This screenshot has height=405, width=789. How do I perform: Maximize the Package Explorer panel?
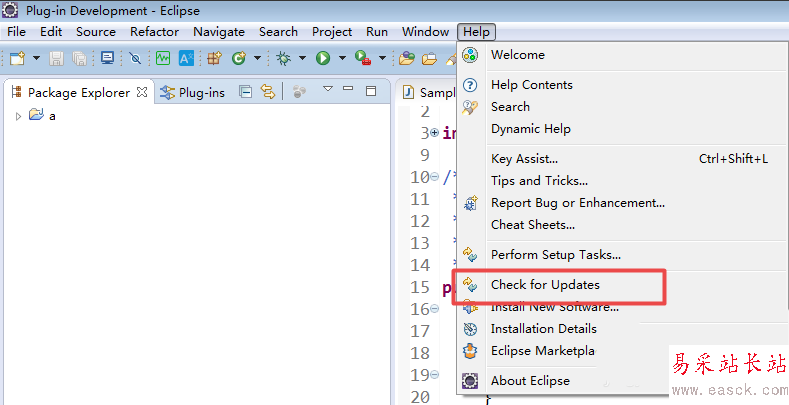pos(371,91)
